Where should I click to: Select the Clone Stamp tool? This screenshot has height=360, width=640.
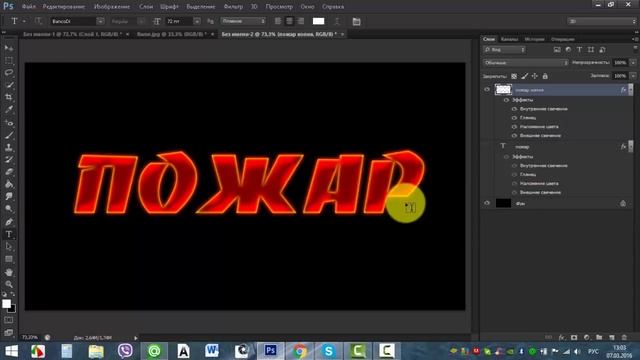tap(9, 147)
